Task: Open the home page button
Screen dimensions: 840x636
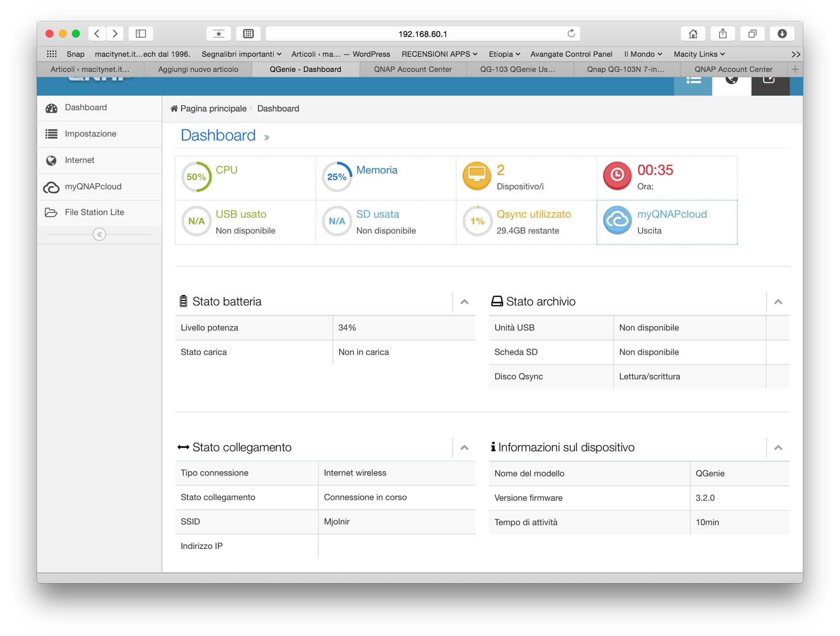Action: pyautogui.click(x=693, y=34)
